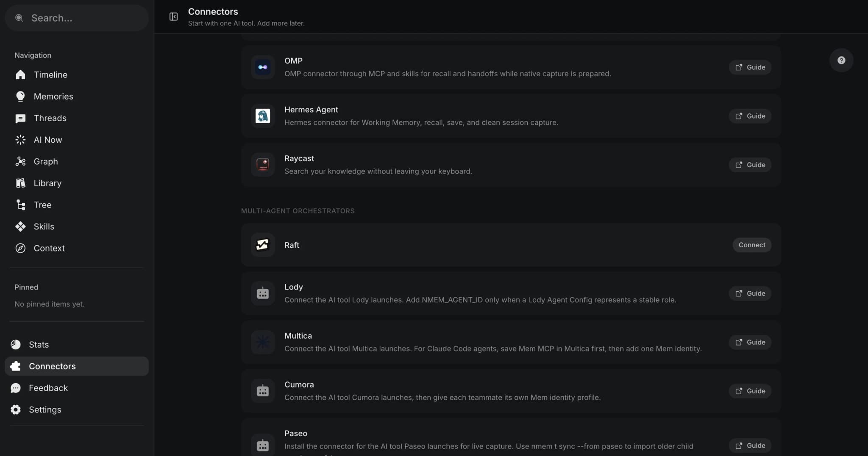Open the Raycast Guide
This screenshot has height=456, width=868.
(x=750, y=165)
